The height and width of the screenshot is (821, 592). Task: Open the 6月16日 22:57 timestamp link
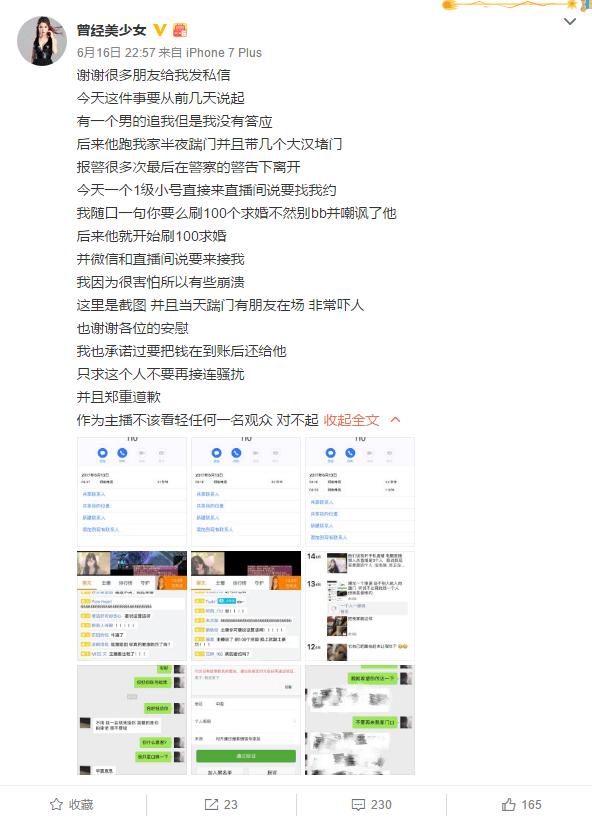(x=116, y=53)
